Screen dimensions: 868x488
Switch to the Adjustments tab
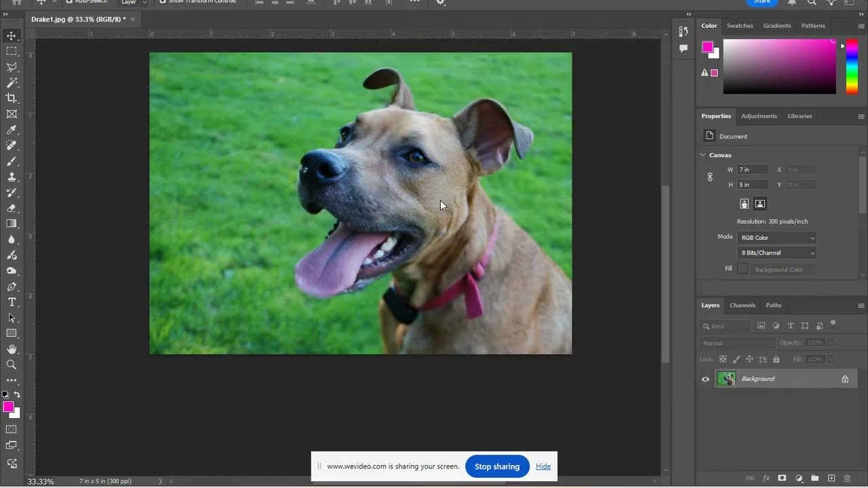[759, 116]
